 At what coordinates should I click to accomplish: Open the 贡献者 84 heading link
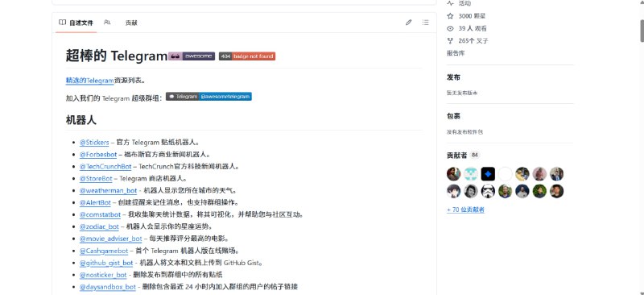tap(463, 155)
